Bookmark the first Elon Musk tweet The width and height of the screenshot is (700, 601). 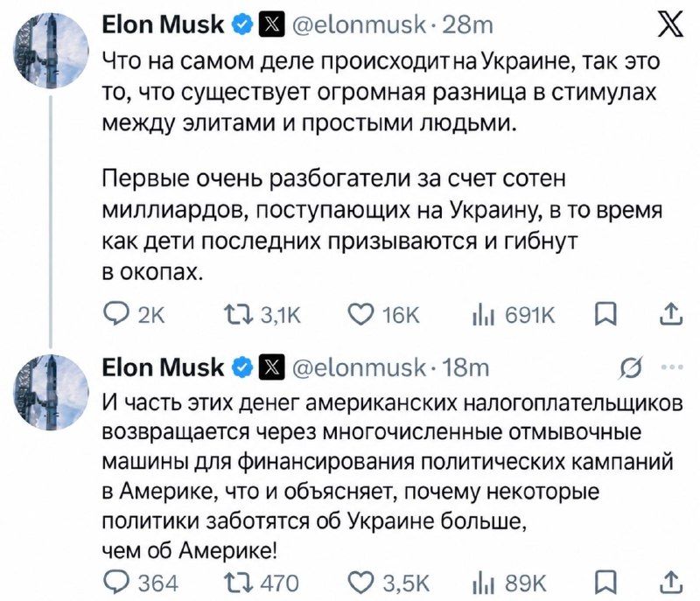tap(605, 315)
